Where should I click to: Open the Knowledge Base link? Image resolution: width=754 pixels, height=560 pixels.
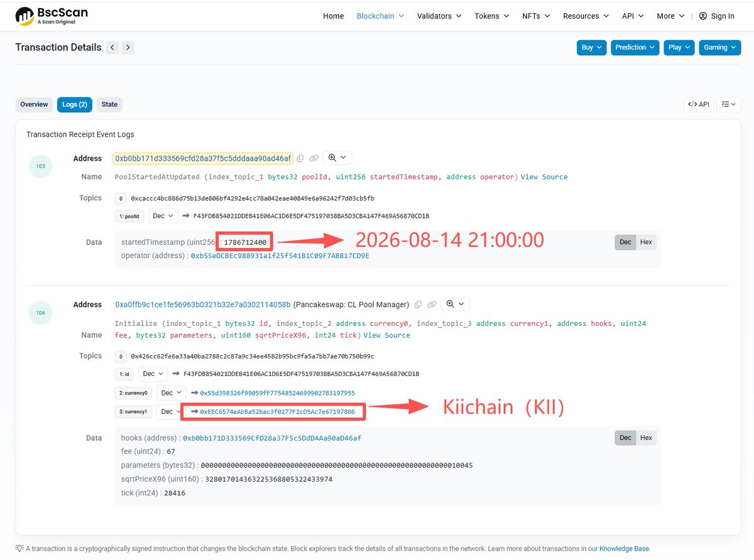(x=624, y=549)
